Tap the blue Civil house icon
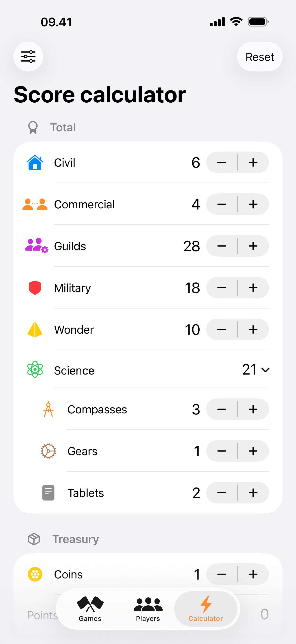This screenshot has width=296, height=644. click(x=35, y=163)
